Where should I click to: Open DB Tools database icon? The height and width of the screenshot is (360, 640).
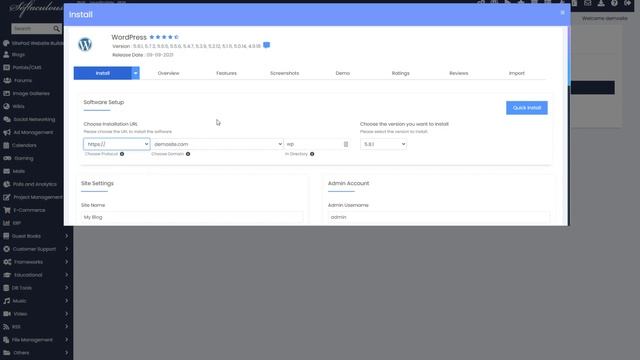click(x=6, y=288)
